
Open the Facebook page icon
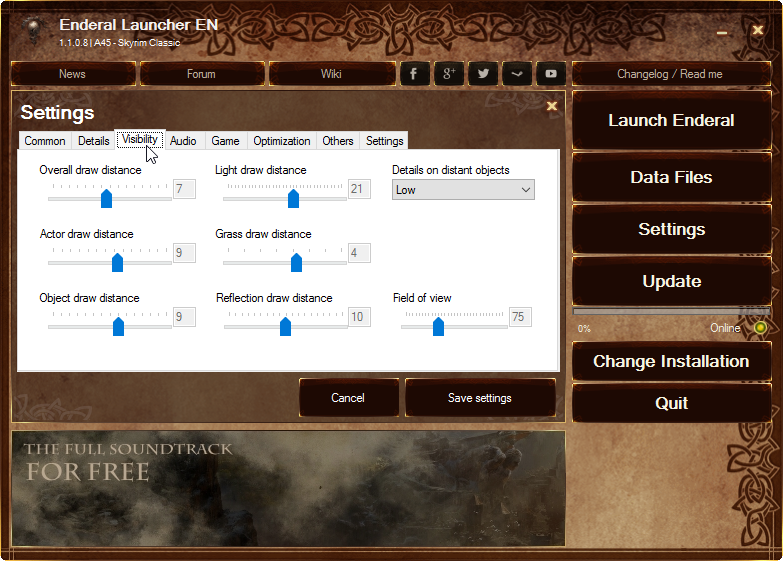pos(415,74)
